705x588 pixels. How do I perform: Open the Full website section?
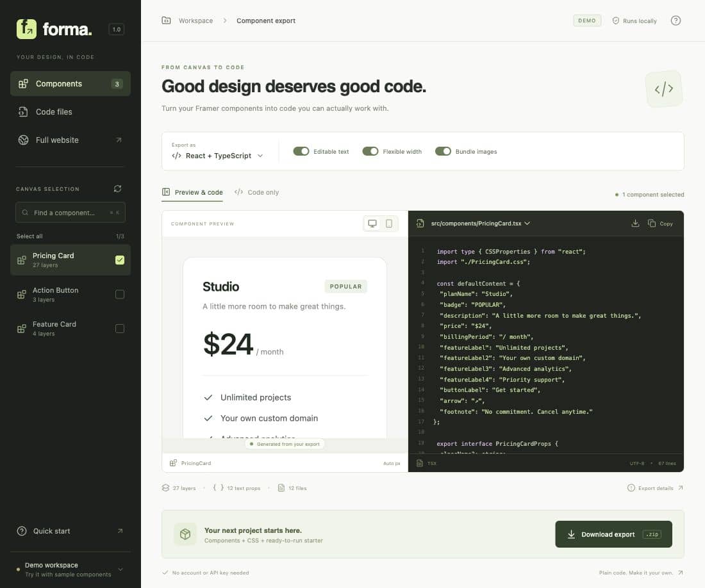[x=70, y=140]
